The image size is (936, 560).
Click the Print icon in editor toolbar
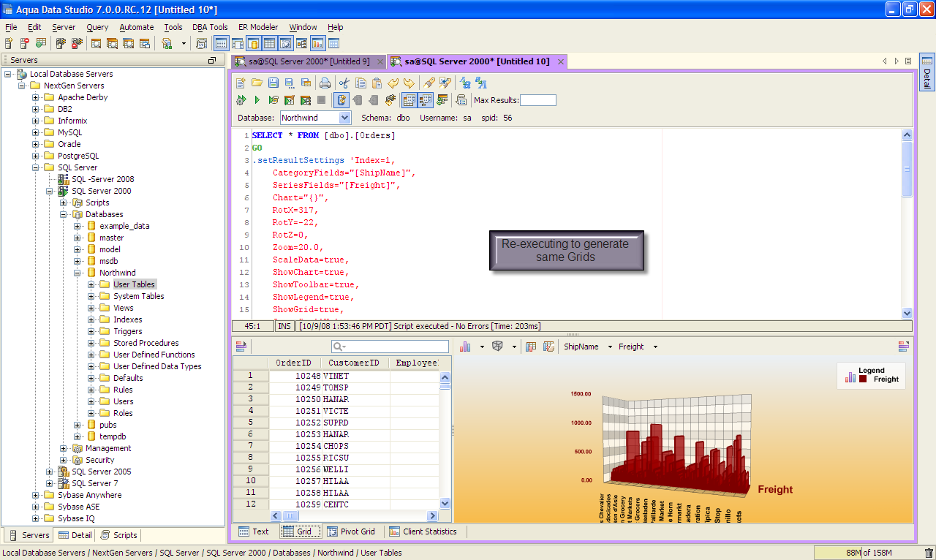click(x=325, y=83)
